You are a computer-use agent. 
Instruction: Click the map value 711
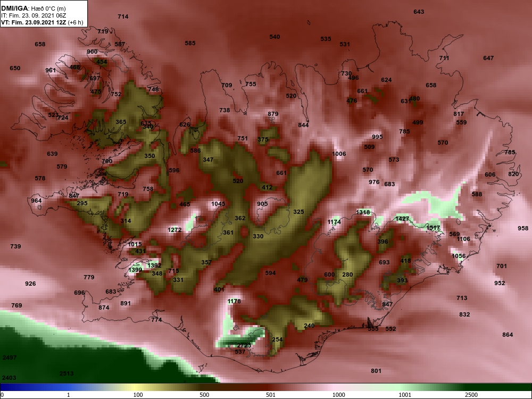(444, 58)
